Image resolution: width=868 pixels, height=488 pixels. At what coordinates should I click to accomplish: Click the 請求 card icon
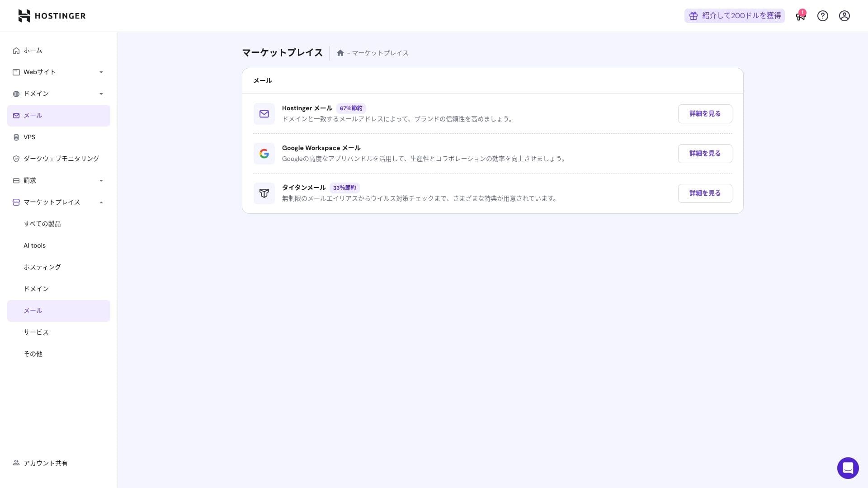pos(16,181)
